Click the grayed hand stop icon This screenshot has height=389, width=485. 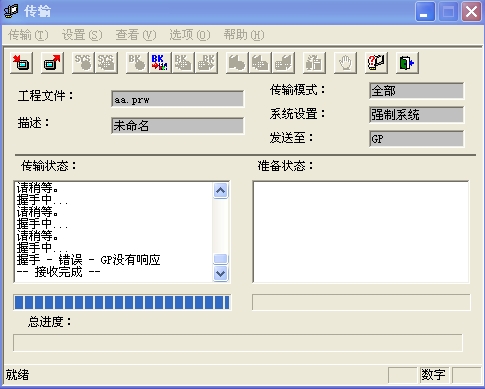coord(345,63)
